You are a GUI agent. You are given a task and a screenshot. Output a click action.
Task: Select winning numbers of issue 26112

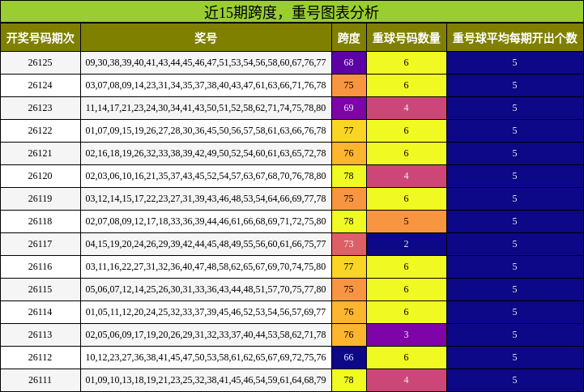tap(206, 358)
